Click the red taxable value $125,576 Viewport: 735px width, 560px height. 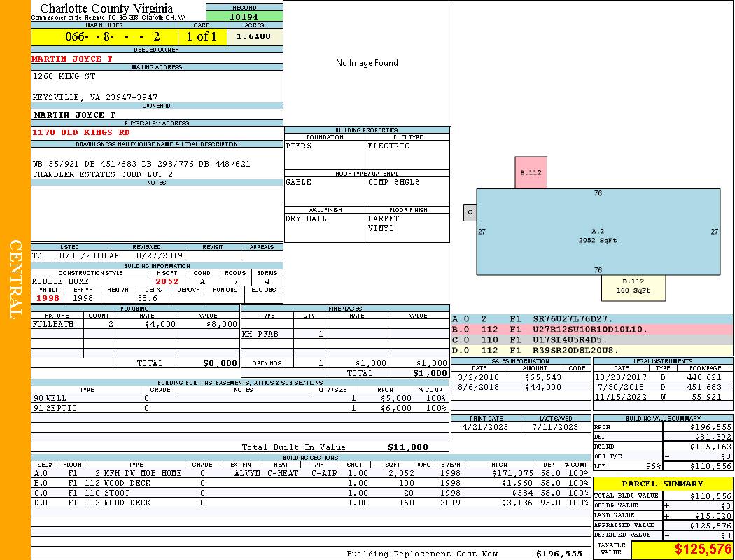pyautogui.click(x=703, y=549)
